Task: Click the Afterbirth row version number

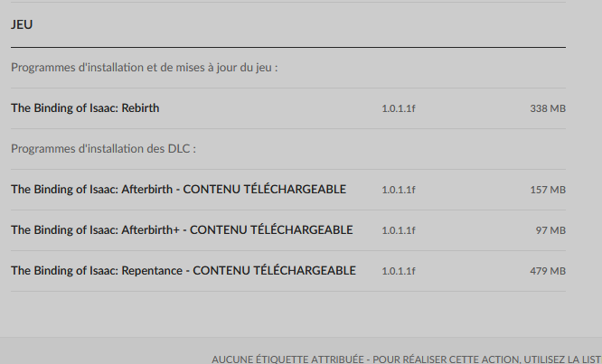Action: [x=399, y=190]
